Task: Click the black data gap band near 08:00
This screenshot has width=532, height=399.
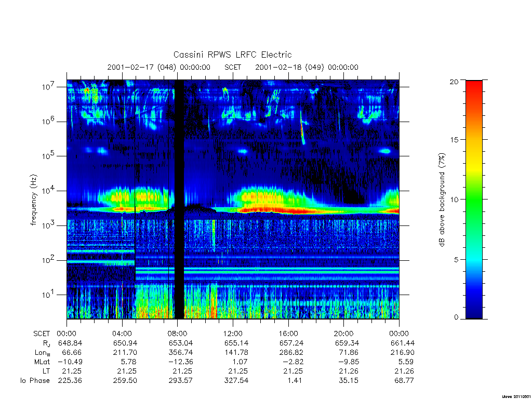Action: (x=179, y=199)
